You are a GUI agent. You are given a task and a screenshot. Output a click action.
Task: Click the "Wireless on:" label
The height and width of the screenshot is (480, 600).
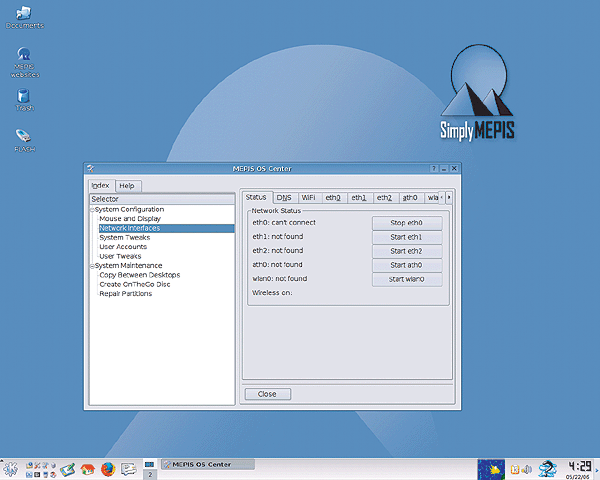tap(272, 293)
